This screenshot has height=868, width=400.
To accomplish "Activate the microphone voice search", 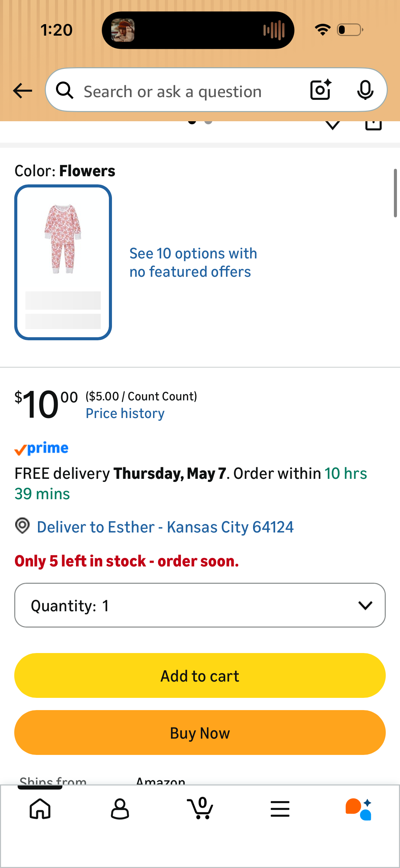I will (365, 90).
